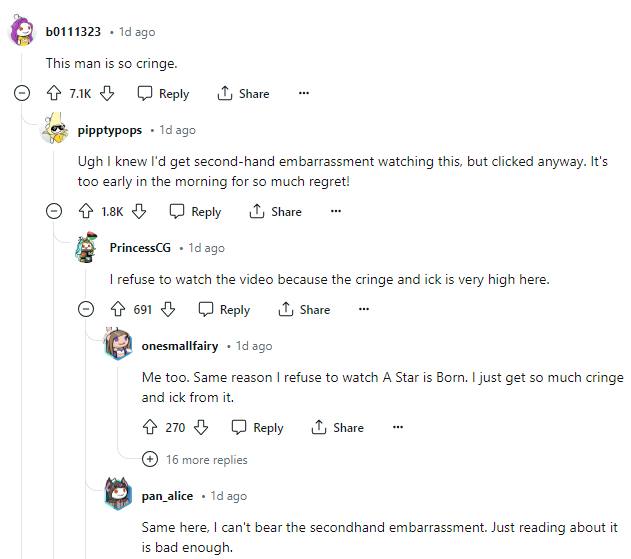Screen dimensions: 631x559
Task: Share PrincessCG's comment
Action: [304, 309]
